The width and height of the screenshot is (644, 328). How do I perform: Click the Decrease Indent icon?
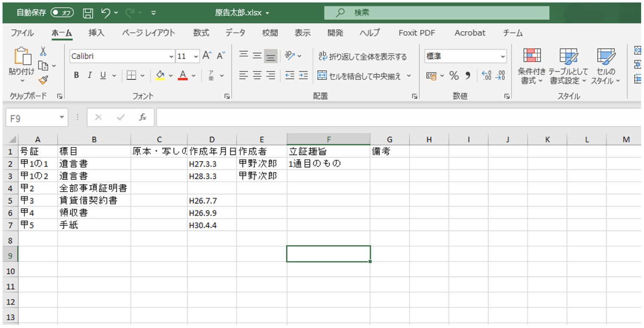click(290, 75)
